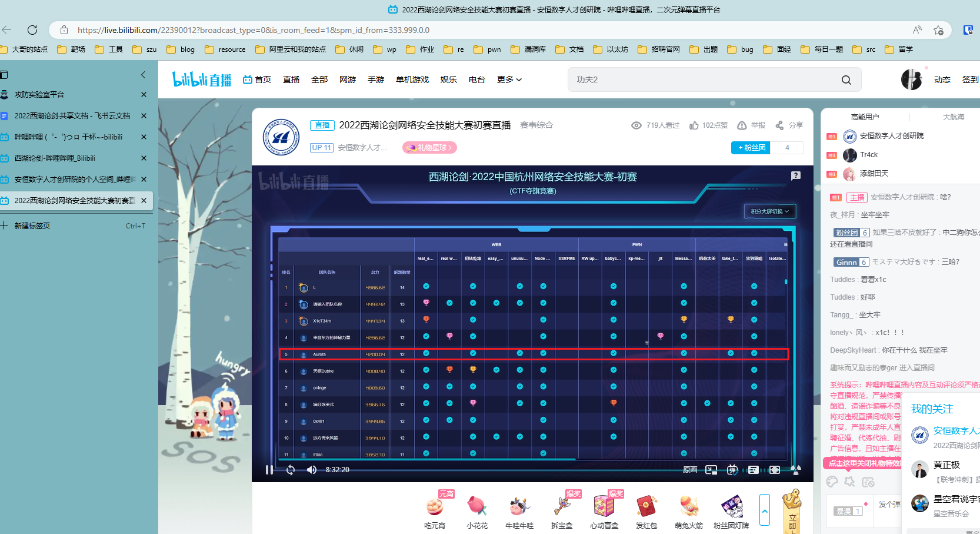This screenshot has height=534, width=980.
Task: Toggle gift effects star icon in chat
Action: click(849, 482)
